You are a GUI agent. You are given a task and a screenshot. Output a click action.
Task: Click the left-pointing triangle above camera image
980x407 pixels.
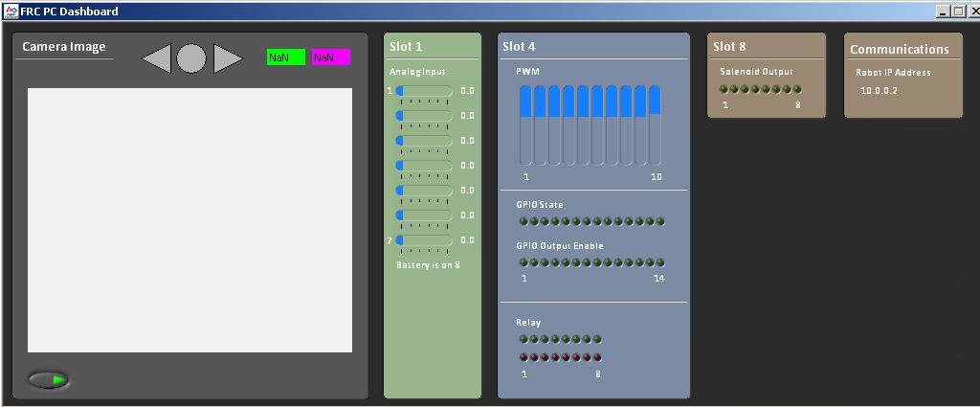click(157, 58)
